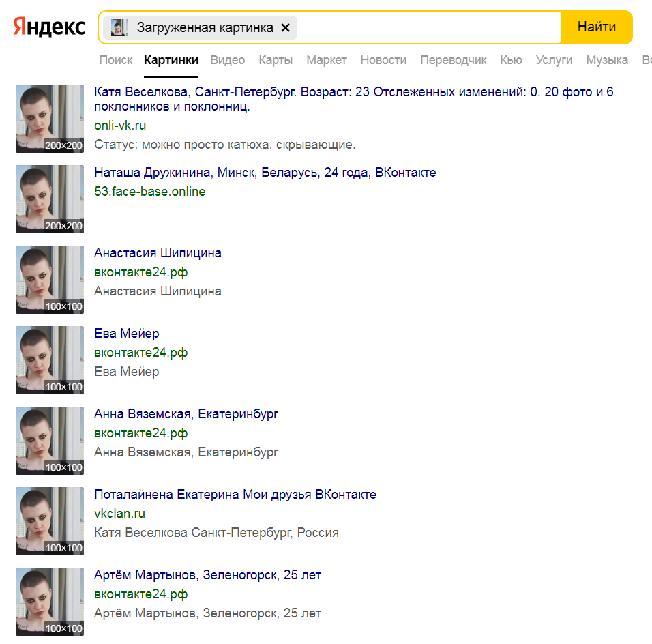Open the Ева Мейер title link
The width and height of the screenshot is (652, 644).
pos(126,333)
